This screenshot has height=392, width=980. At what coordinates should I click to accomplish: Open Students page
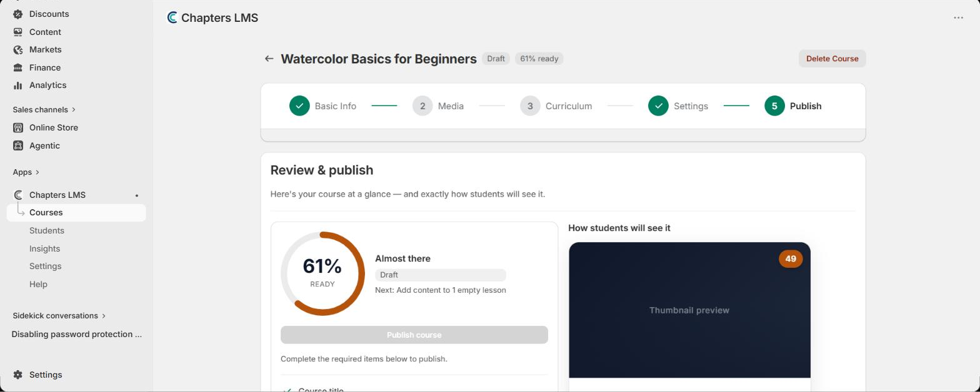(x=47, y=230)
